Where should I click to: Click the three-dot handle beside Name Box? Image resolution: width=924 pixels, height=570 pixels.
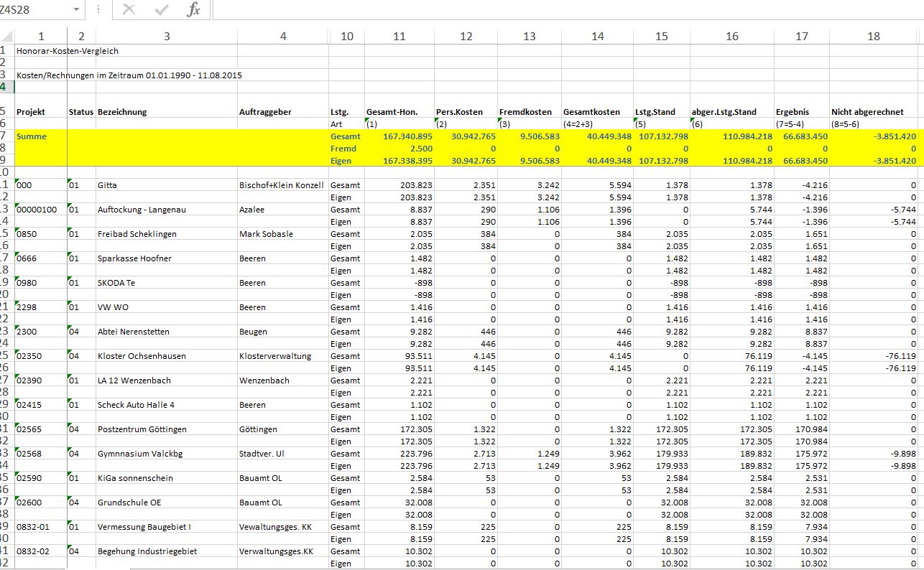click(98, 10)
